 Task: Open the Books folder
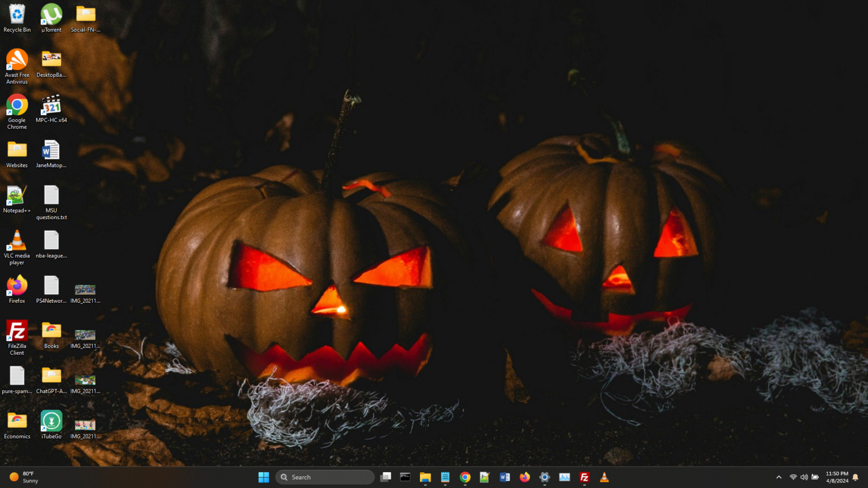(x=51, y=330)
